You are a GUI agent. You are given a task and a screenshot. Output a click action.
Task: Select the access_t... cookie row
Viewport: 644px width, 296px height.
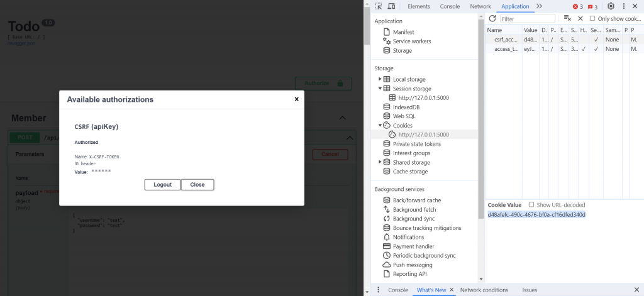coord(563,49)
